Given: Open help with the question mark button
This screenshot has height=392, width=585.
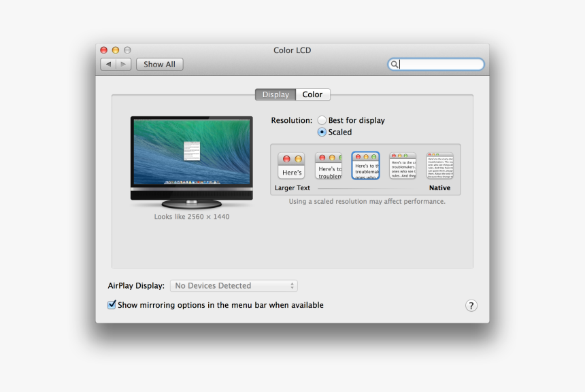Looking at the screenshot, I should coord(471,306).
